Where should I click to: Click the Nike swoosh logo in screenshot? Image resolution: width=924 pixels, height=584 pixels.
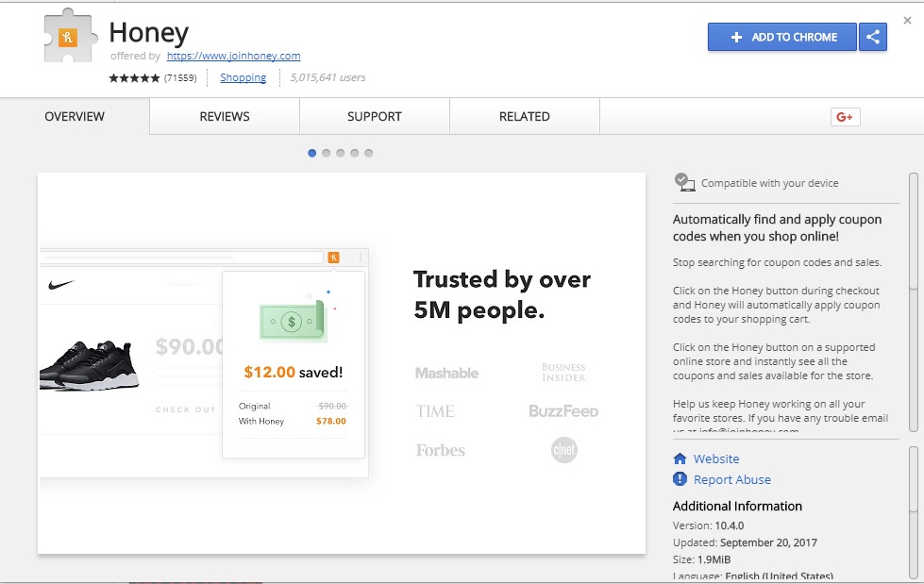(x=60, y=285)
